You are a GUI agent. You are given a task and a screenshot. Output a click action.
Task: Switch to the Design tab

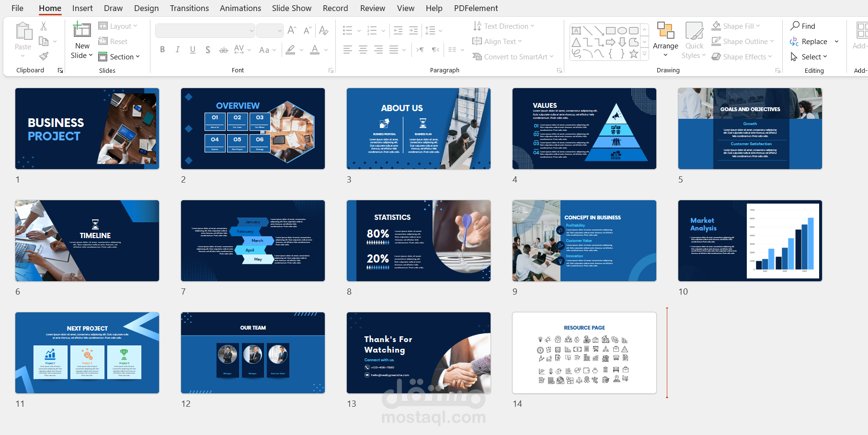[146, 8]
